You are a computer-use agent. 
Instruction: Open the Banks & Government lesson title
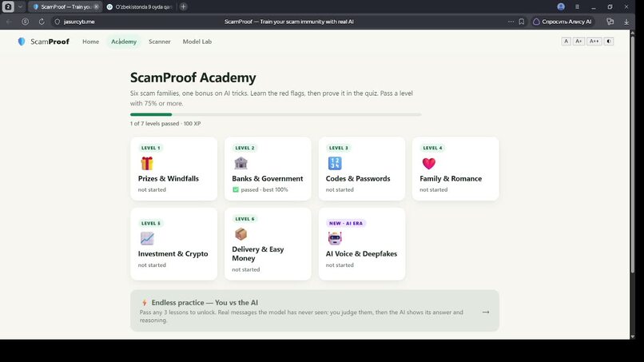pyautogui.click(x=268, y=179)
